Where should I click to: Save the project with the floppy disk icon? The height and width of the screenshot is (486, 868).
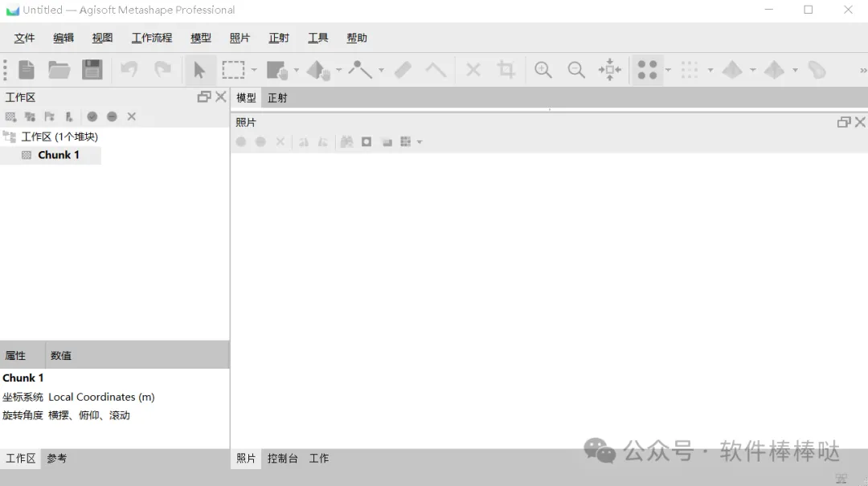pos(92,70)
